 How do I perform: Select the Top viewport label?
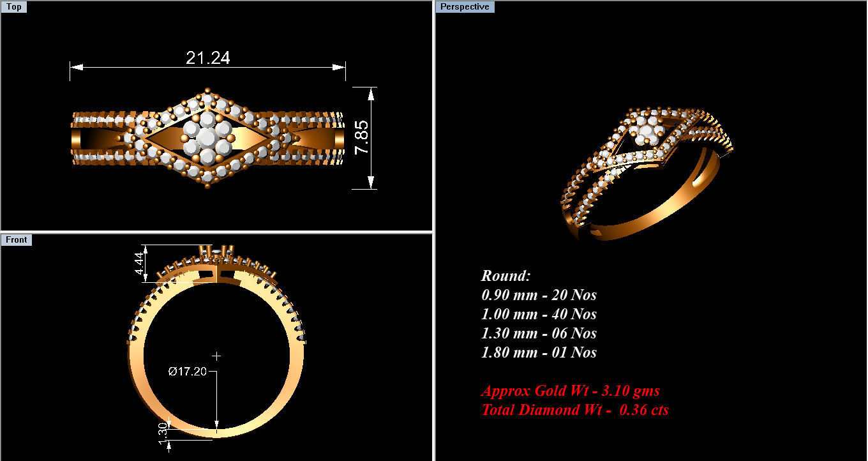pyautogui.click(x=14, y=7)
